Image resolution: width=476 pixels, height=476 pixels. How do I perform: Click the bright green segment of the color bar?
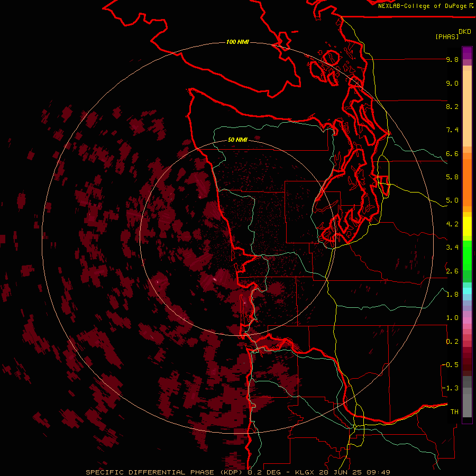coord(467,255)
